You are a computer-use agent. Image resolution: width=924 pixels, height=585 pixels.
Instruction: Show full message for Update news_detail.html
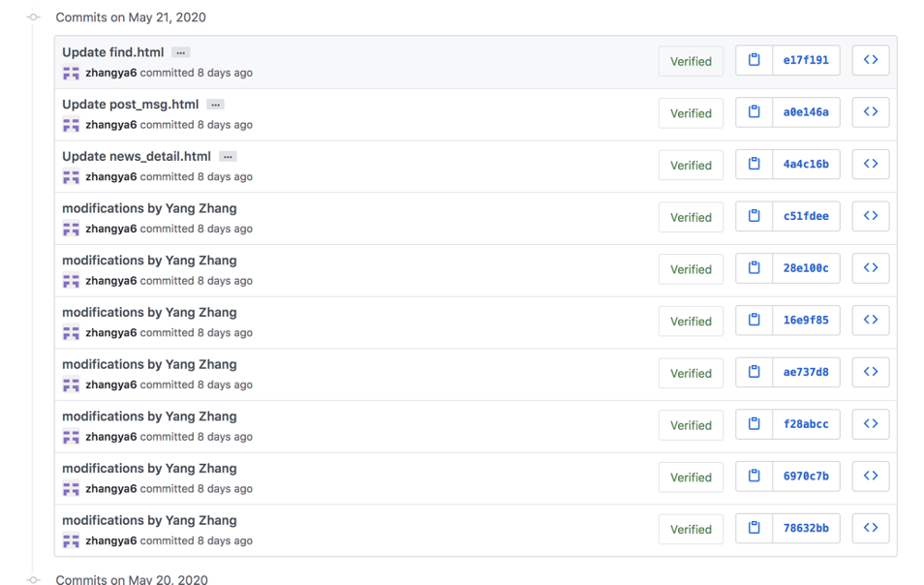228,157
